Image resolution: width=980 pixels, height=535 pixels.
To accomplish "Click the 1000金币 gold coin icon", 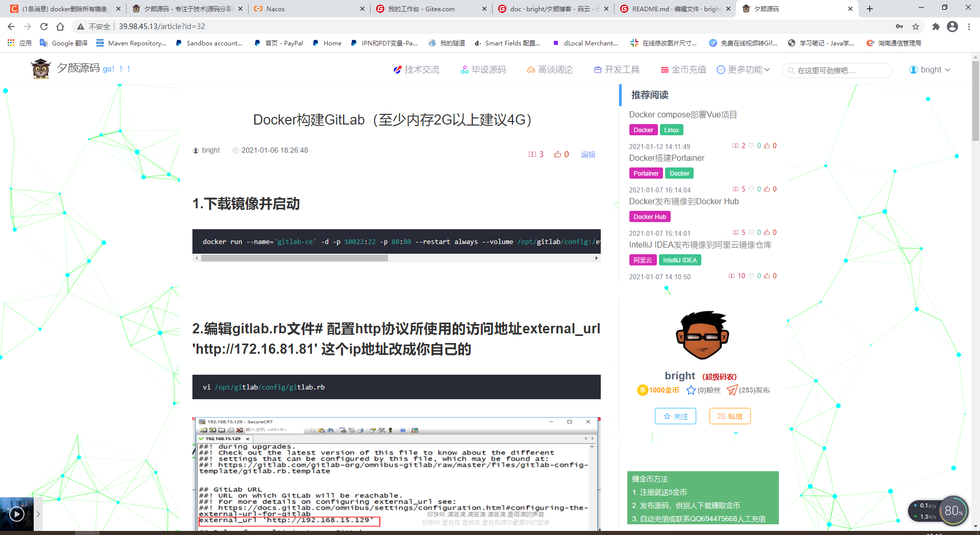I will pyautogui.click(x=642, y=390).
